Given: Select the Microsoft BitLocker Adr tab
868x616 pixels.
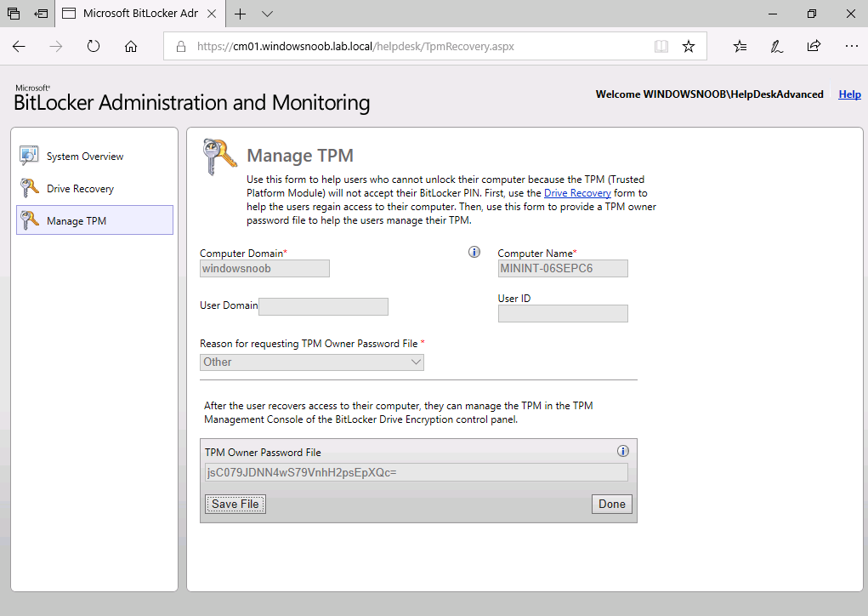Looking at the screenshot, I should click(x=140, y=14).
